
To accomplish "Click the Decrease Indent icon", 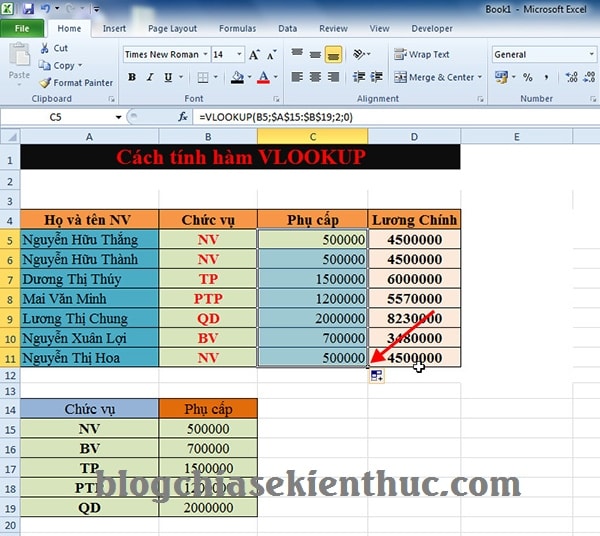I will pos(359,77).
